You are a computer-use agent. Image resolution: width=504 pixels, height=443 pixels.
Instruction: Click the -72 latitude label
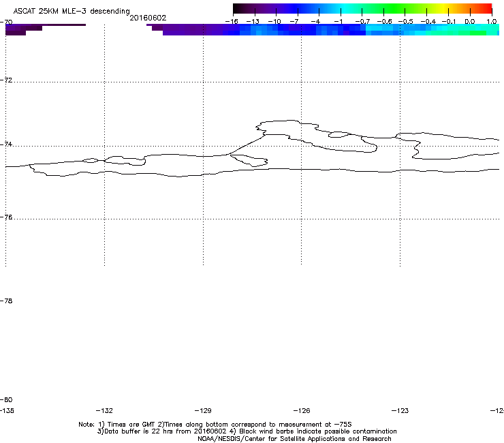coord(6,80)
